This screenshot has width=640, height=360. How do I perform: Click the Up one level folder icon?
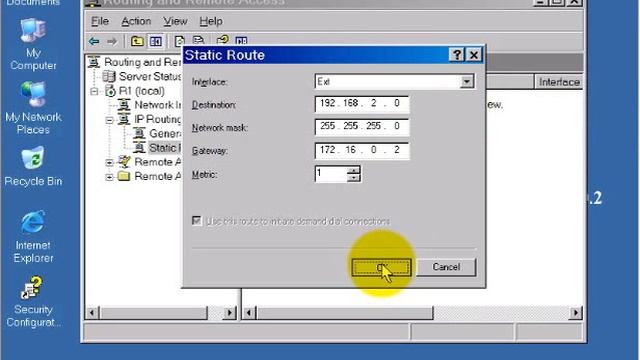coord(137,41)
